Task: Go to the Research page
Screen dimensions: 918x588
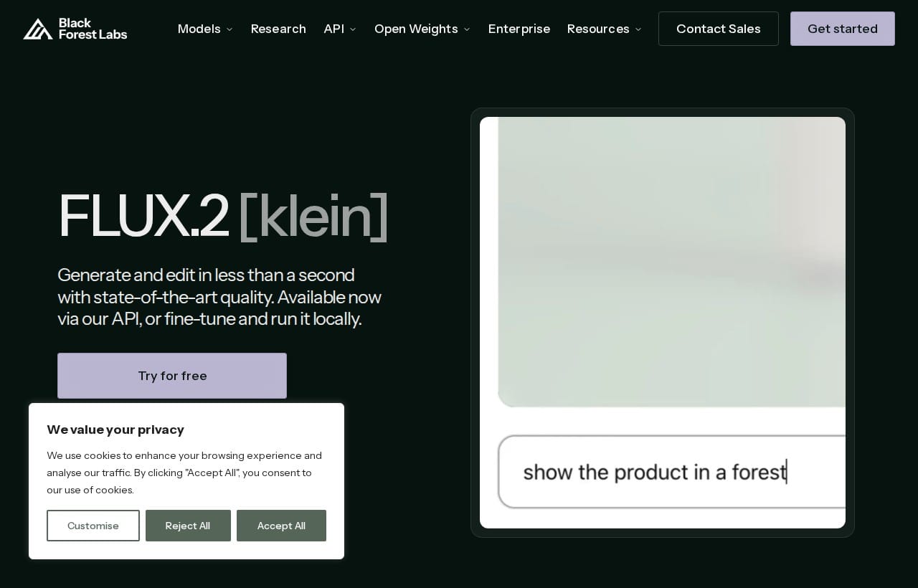Action: [278, 29]
